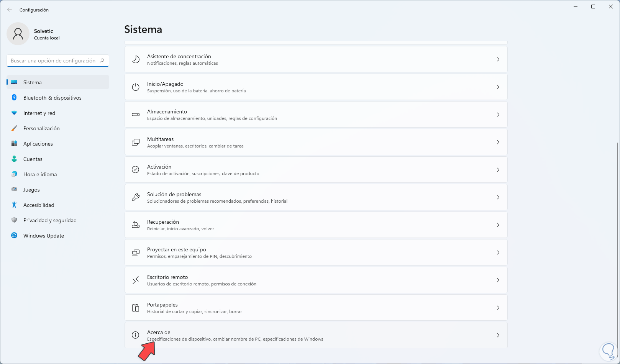Screen dimensions: 620x364
Task: Go to Hora e idioma settings
Action: click(40, 174)
